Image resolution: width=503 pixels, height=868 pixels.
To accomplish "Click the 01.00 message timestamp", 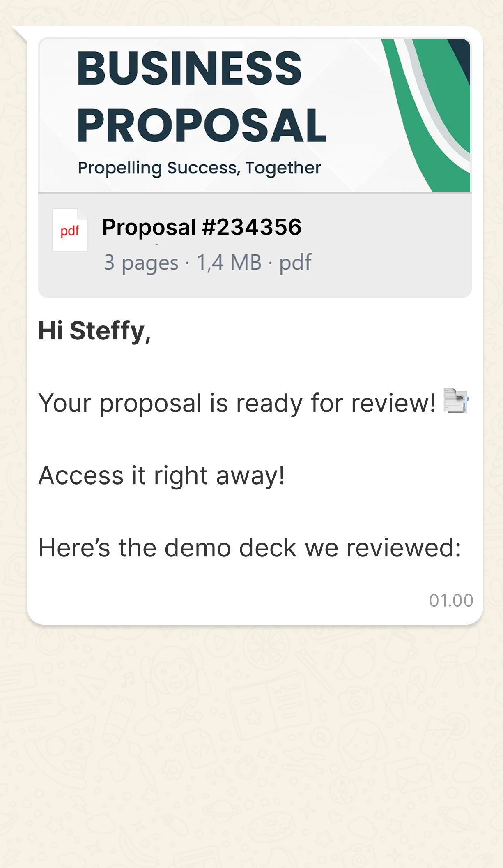I will coord(451,600).
